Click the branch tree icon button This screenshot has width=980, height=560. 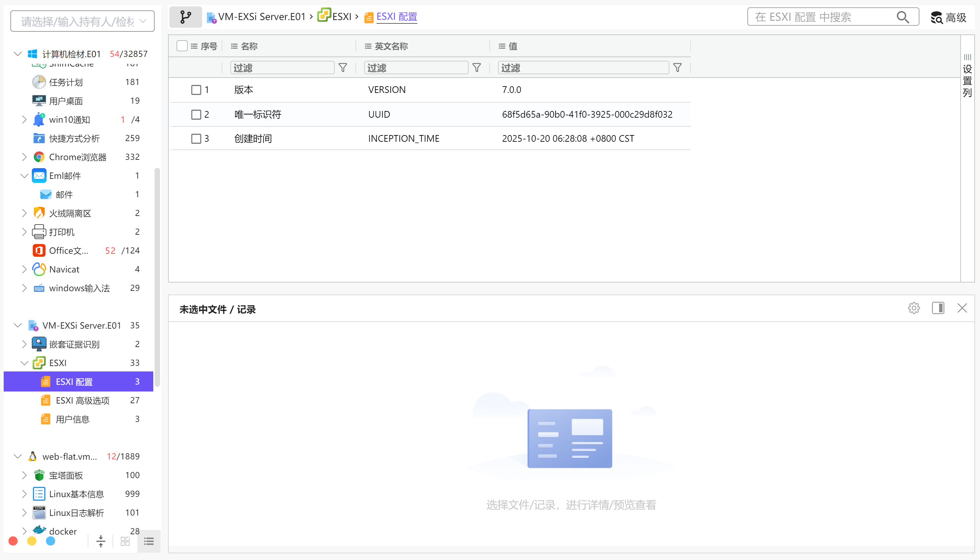tap(185, 17)
